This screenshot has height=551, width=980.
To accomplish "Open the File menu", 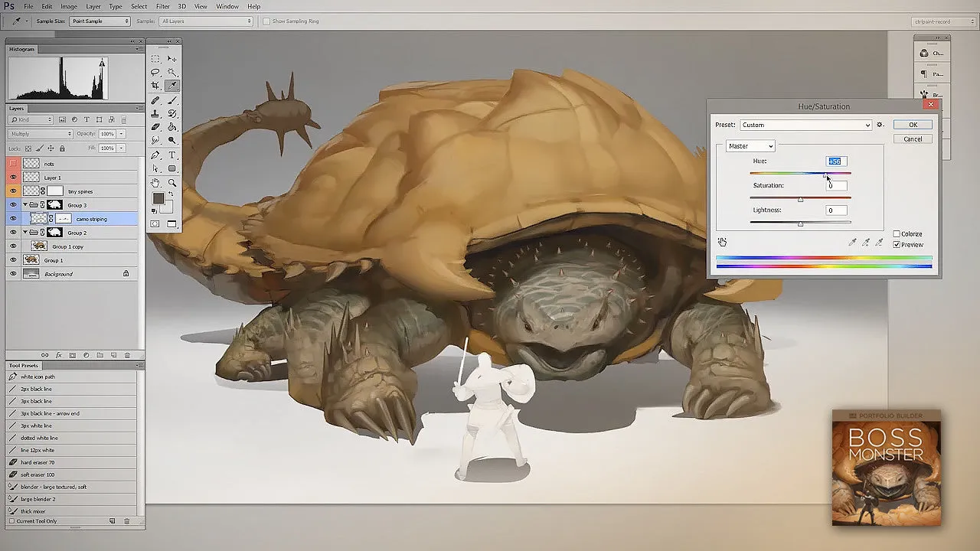I will pyautogui.click(x=28, y=6).
